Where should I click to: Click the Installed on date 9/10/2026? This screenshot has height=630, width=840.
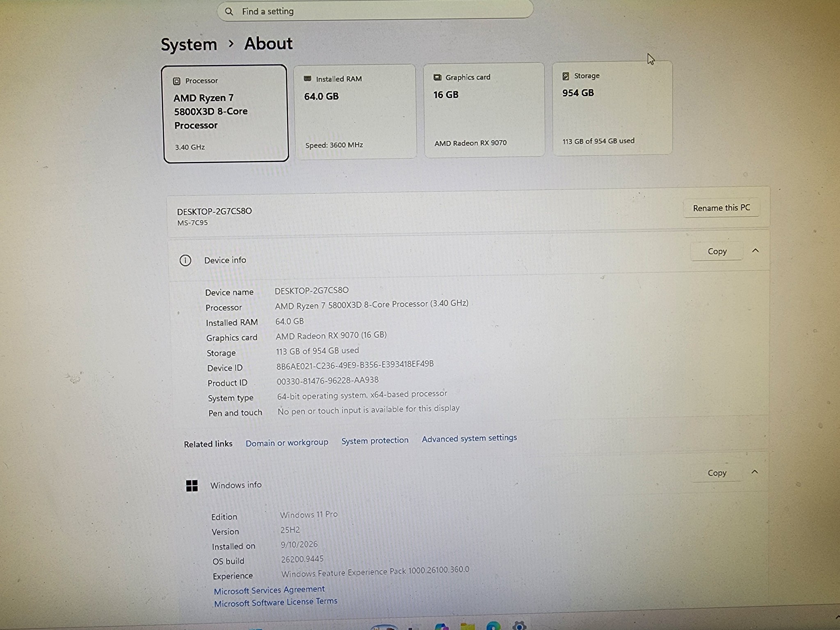(299, 544)
